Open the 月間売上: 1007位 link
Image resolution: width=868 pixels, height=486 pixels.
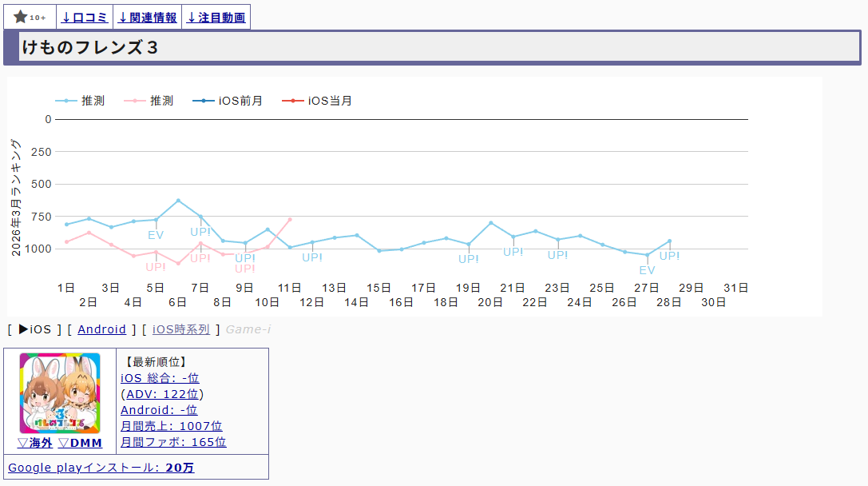coord(171,426)
